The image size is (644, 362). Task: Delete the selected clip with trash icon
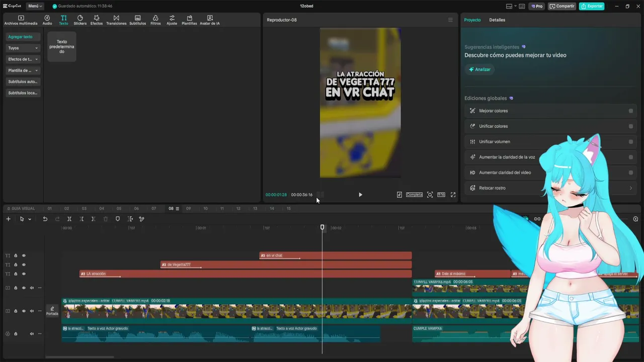(106, 219)
